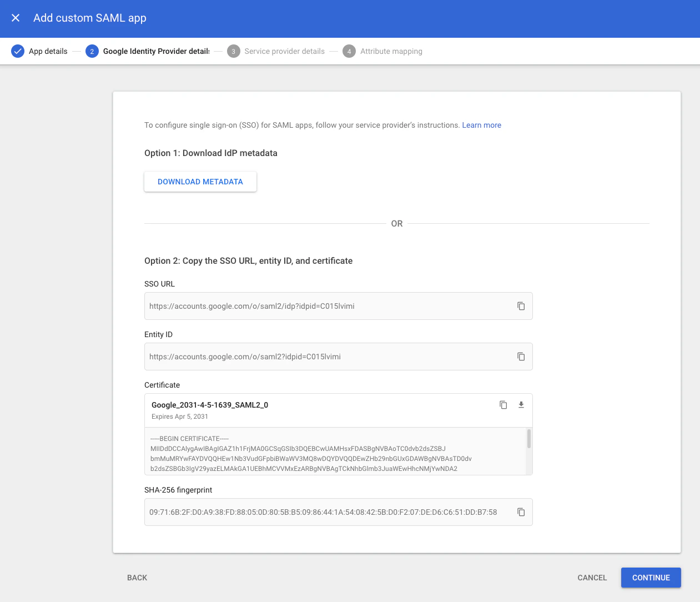This screenshot has width=700, height=602.
Task: Click the completed App details checkmark icon
Action: tap(18, 51)
